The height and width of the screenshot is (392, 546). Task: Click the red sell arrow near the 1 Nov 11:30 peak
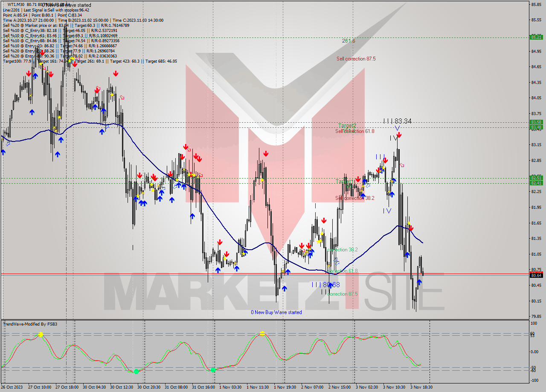click(x=266, y=153)
